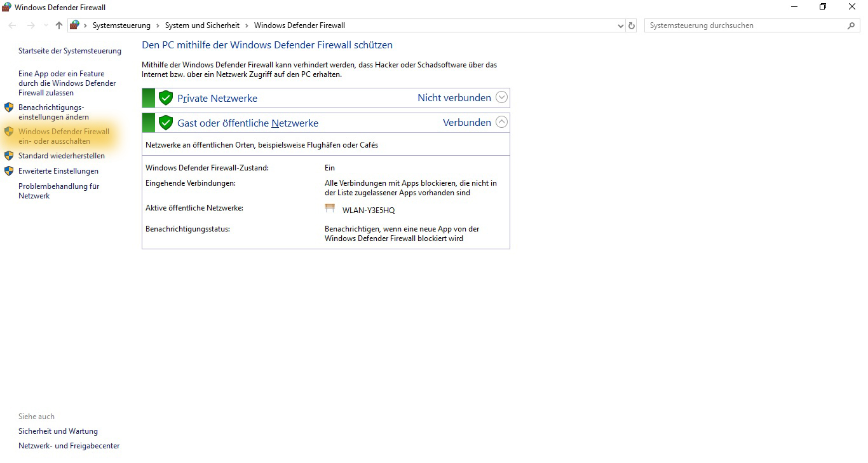The image size is (868, 463).
Task: Collapse the Gast oder öffentliche Netzwerke chevron
Action: tap(502, 122)
